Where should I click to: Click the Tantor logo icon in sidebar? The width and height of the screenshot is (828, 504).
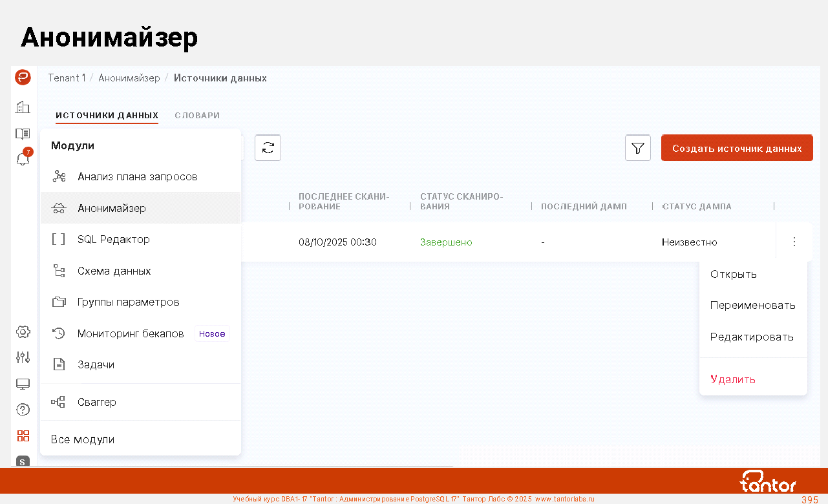[23, 78]
